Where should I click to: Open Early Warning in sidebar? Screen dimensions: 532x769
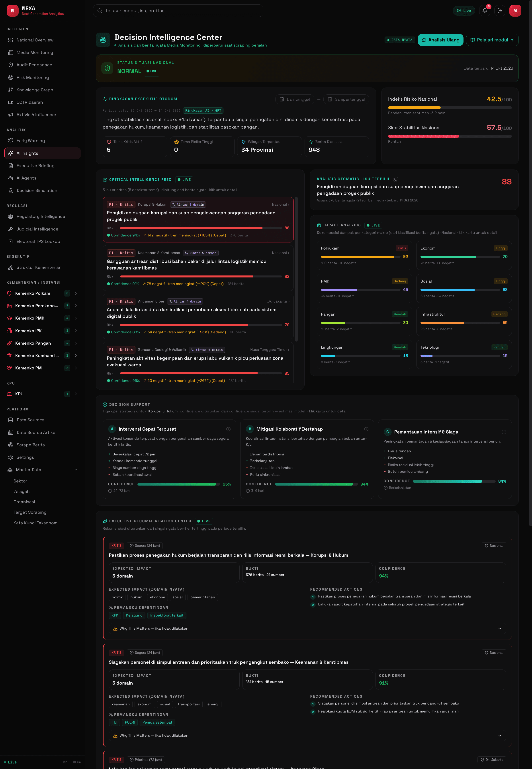[x=42, y=141]
